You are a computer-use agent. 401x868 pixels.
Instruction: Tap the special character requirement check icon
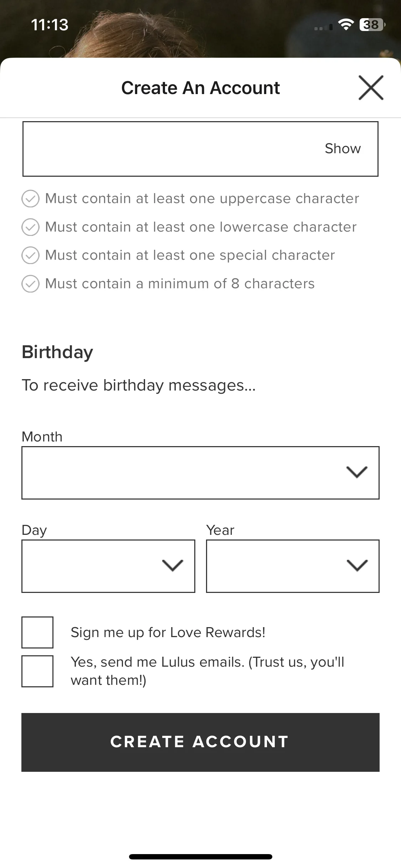pos(30,255)
